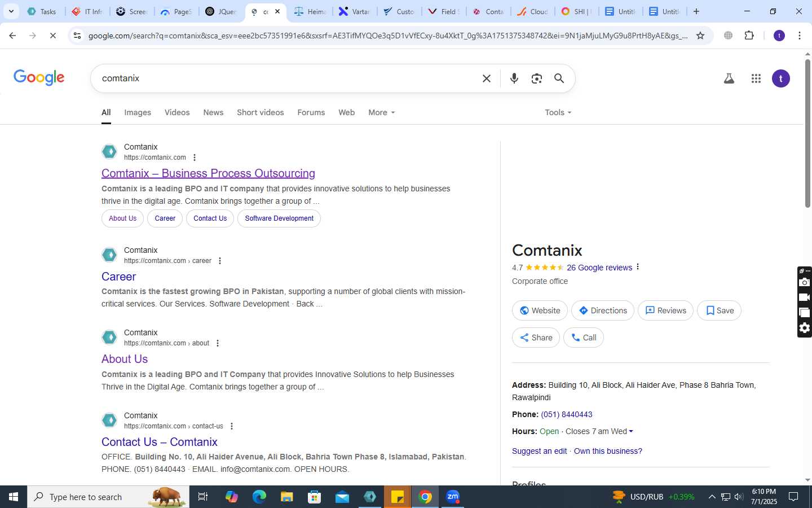Viewport: 812px width, 508px height.
Task: Click the page vertical scrollbar thumb
Action: coord(807,133)
